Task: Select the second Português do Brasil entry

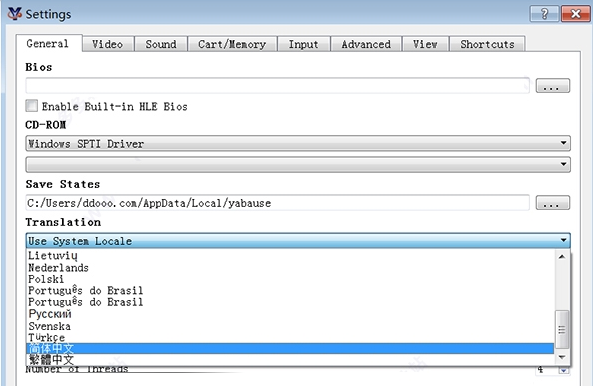Action: (x=290, y=302)
